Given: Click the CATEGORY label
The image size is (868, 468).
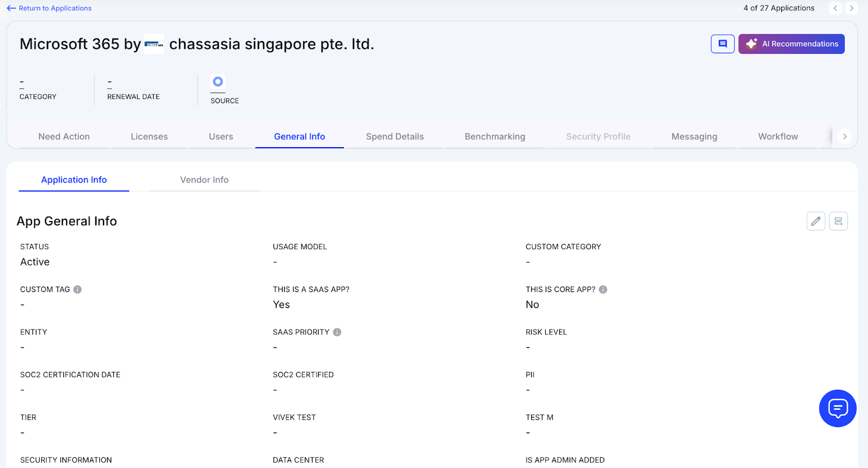Looking at the screenshot, I should (38, 97).
